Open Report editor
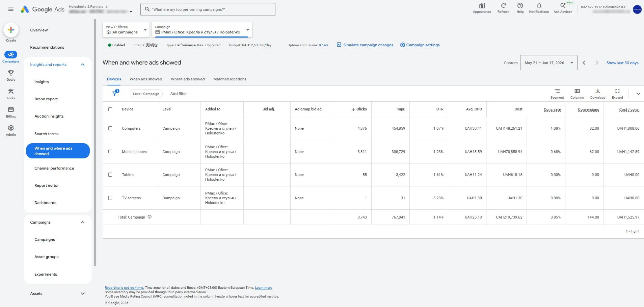Image resolution: width=644 pixels, height=307 pixels. (x=47, y=185)
